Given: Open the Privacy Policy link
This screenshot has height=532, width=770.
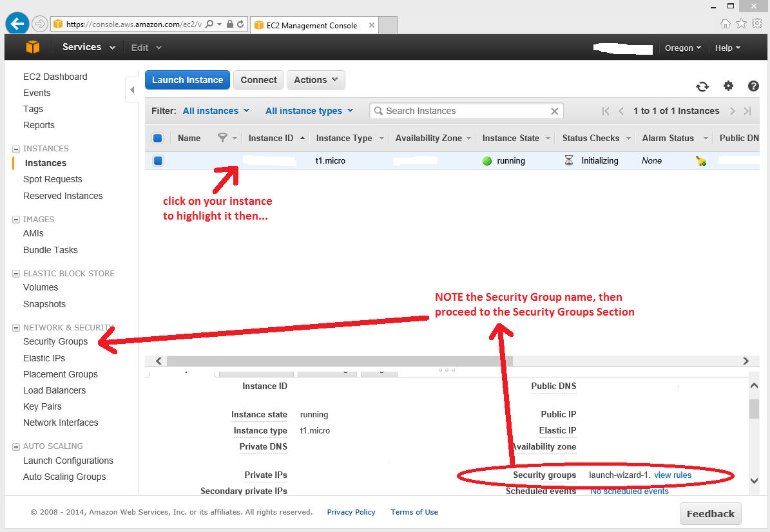Looking at the screenshot, I should point(351,512).
